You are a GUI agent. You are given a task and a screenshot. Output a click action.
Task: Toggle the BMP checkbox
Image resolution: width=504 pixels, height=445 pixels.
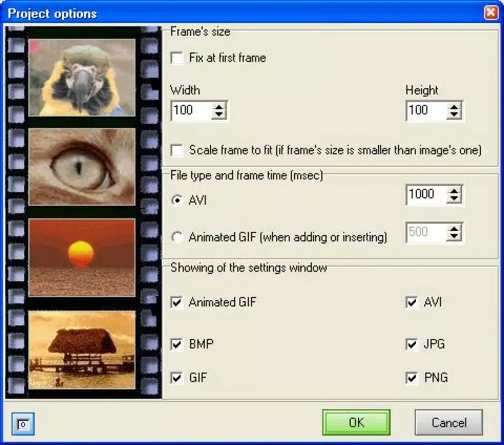click(177, 344)
